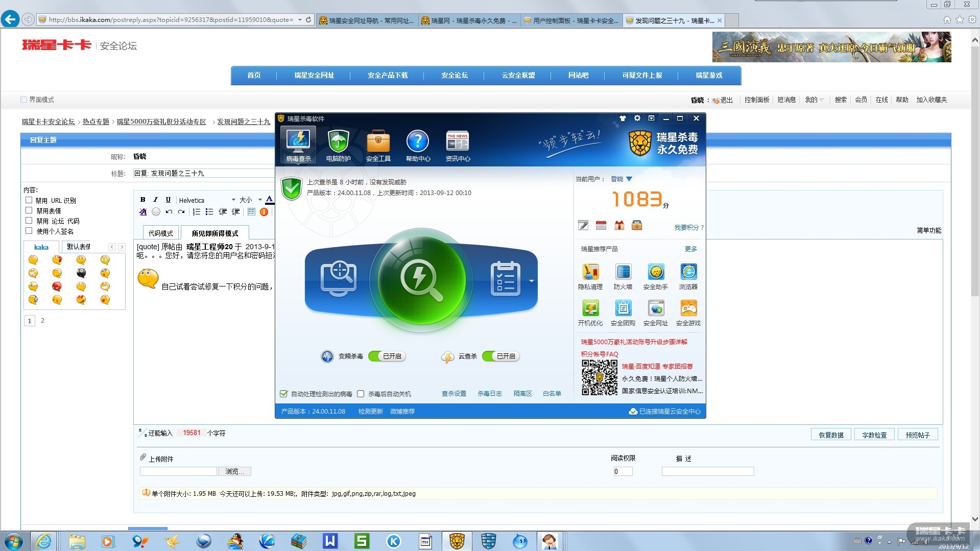980x551 pixels.
Task: Open the 资讯中心 news center
Action: coord(458,145)
